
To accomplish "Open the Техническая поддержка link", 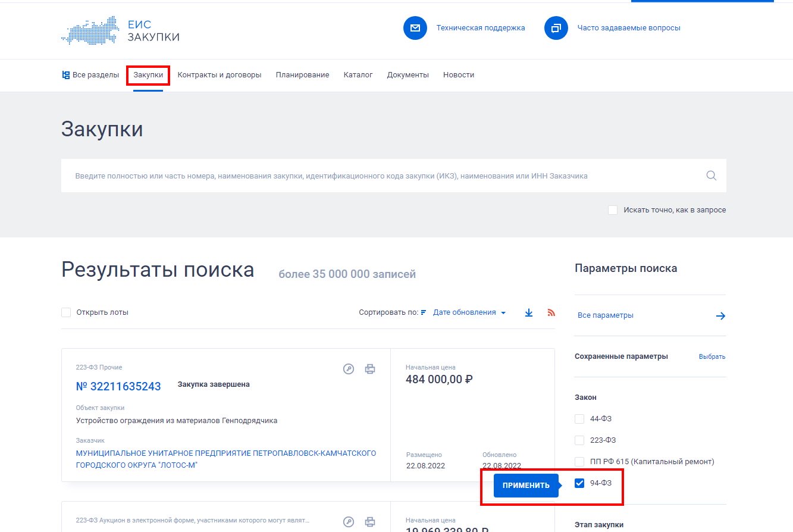I will pos(481,28).
